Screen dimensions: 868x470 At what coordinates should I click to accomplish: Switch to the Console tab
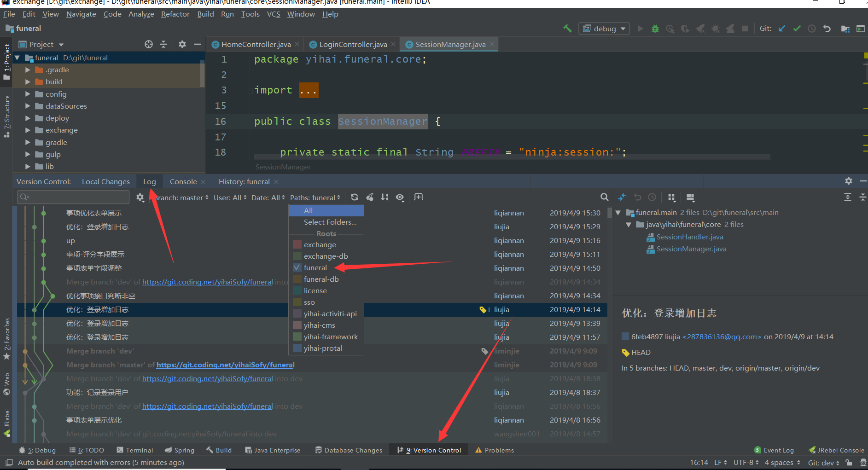183,181
